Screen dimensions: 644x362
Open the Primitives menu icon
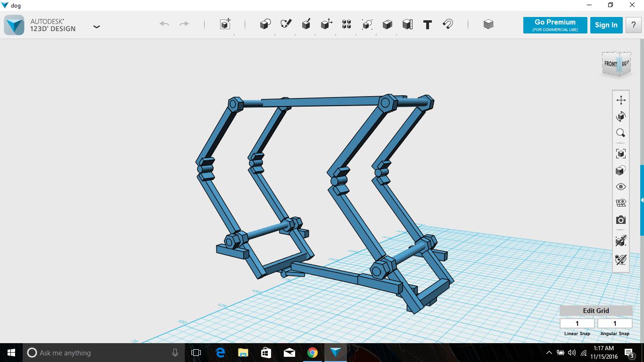pyautogui.click(x=265, y=25)
